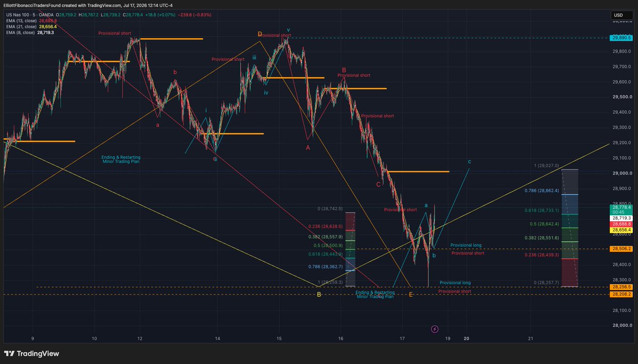Click the yellow 28,656.4 price axis label

pos(621,230)
